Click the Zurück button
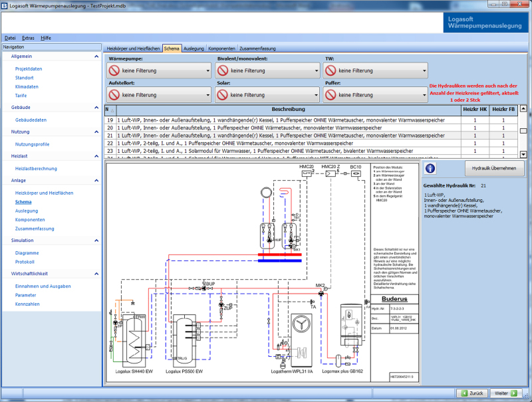 click(472, 393)
